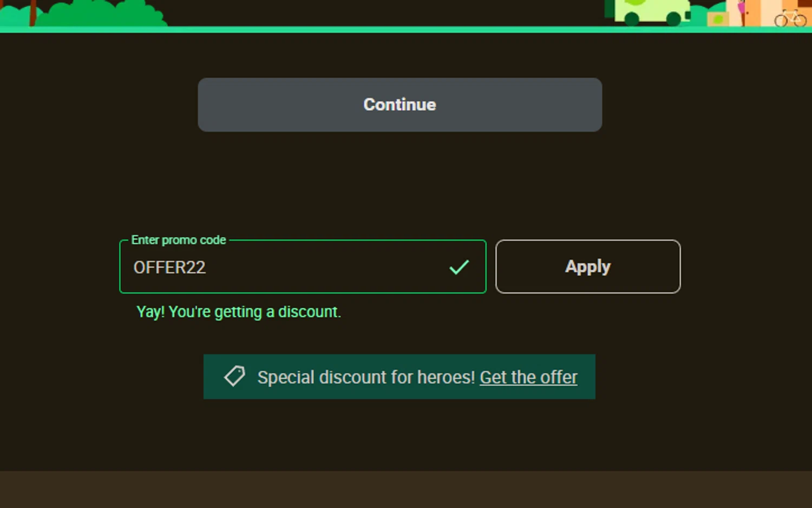
Task: Click the price tag icon
Action: click(x=234, y=376)
